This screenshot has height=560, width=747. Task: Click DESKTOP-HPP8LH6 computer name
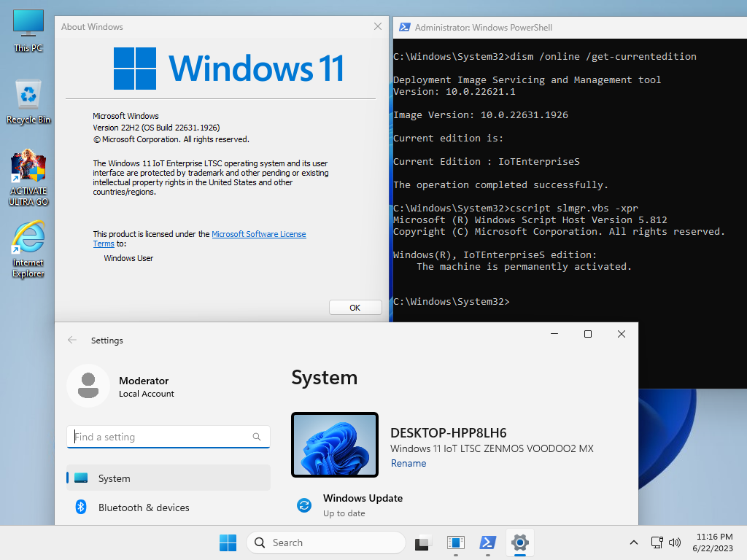[x=449, y=432]
